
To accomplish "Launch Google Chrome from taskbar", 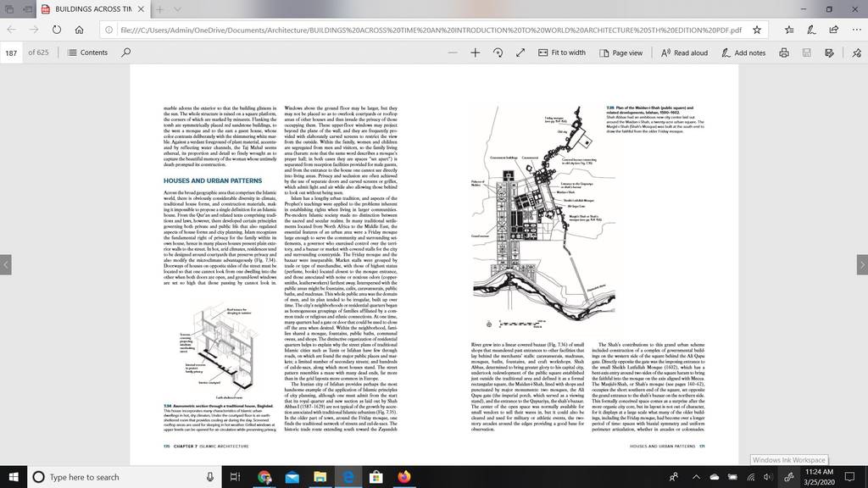I will (x=264, y=477).
